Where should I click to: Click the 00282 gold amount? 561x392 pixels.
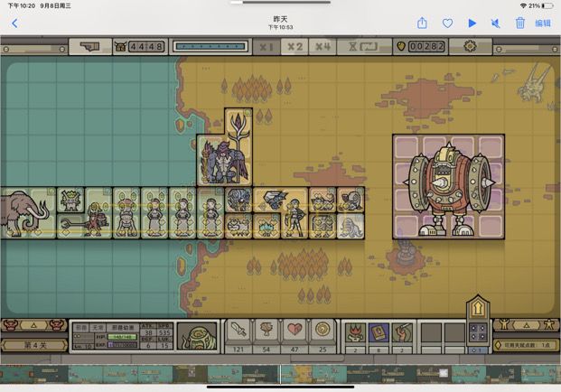[426, 46]
